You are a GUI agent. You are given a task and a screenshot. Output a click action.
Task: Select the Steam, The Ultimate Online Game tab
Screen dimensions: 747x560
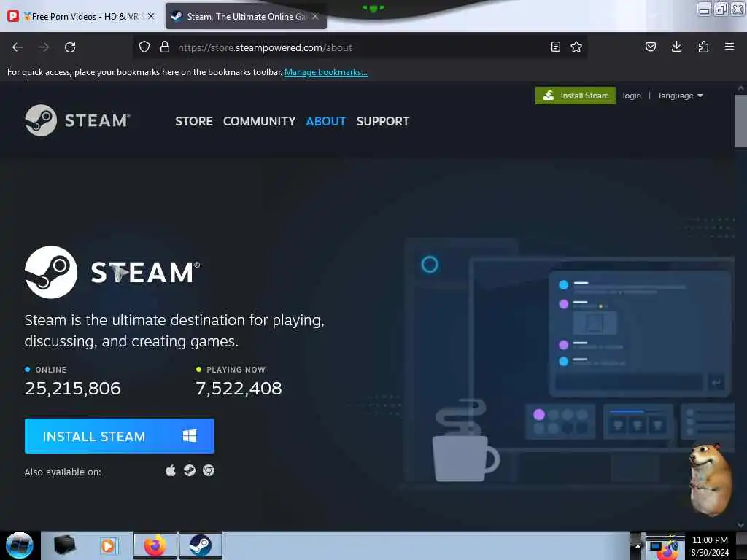(x=247, y=16)
